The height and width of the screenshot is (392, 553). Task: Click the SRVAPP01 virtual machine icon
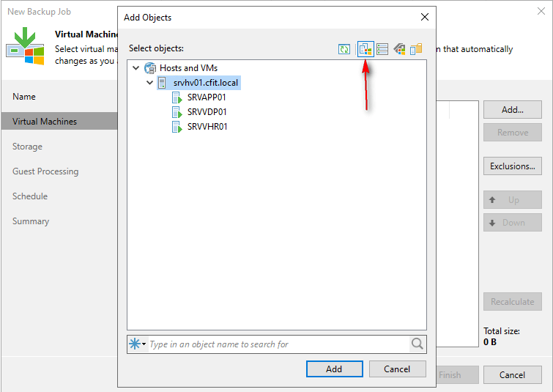click(177, 97)
